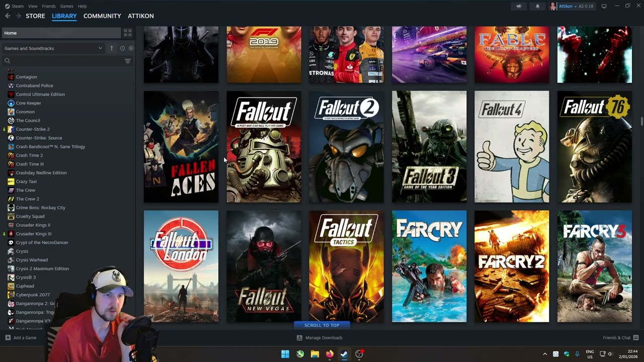Select Control Ultimate Edition in the list

coord(40,95)
